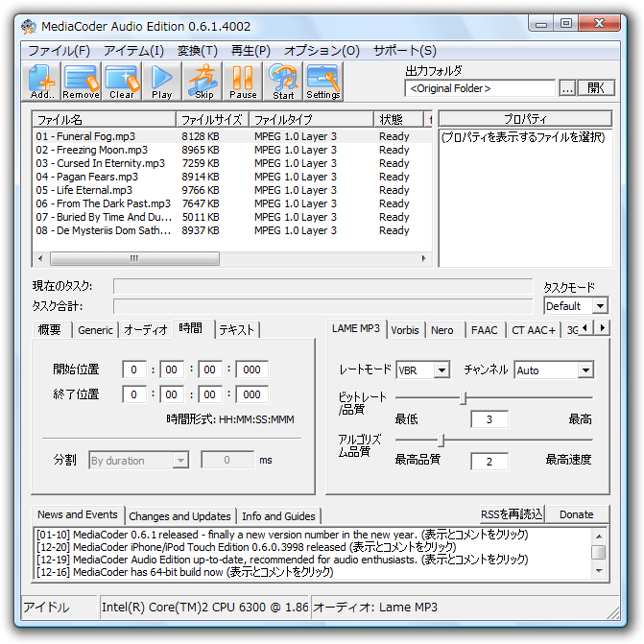Viewport: 644px width, 644px height.
Task: Open the ファイル(F) menu
Action: pyautogui.click(x=59, y=51)
